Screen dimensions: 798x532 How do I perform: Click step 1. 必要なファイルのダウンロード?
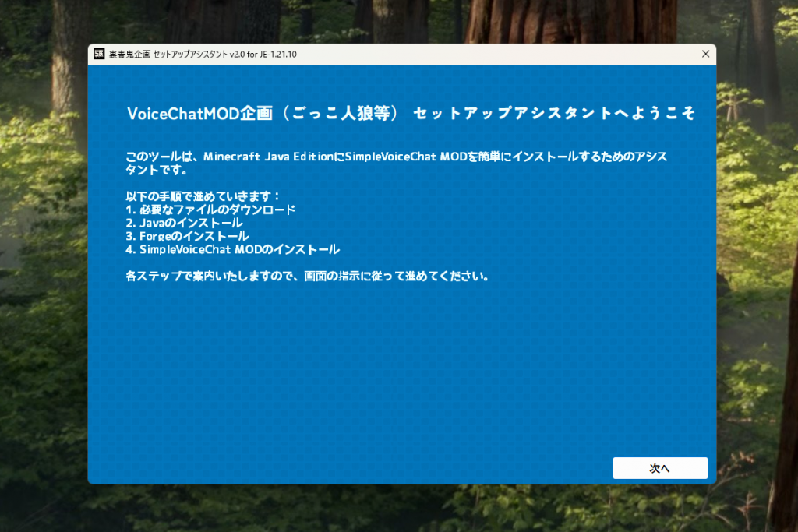pyautogui.click(x=210, y=210)
